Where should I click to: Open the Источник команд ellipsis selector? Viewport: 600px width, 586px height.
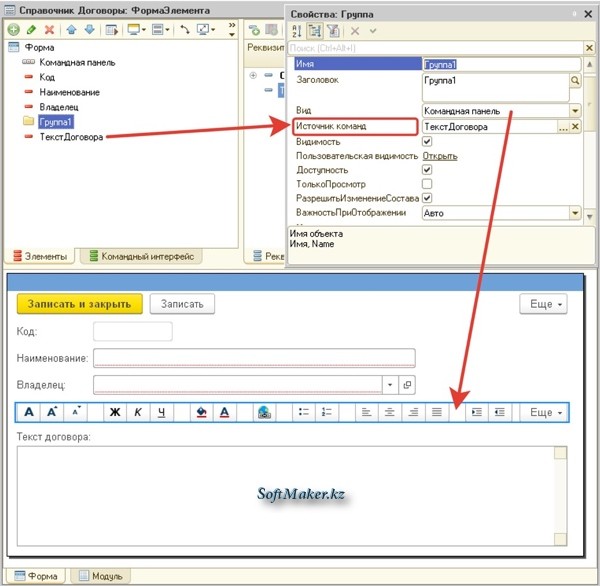563,127
